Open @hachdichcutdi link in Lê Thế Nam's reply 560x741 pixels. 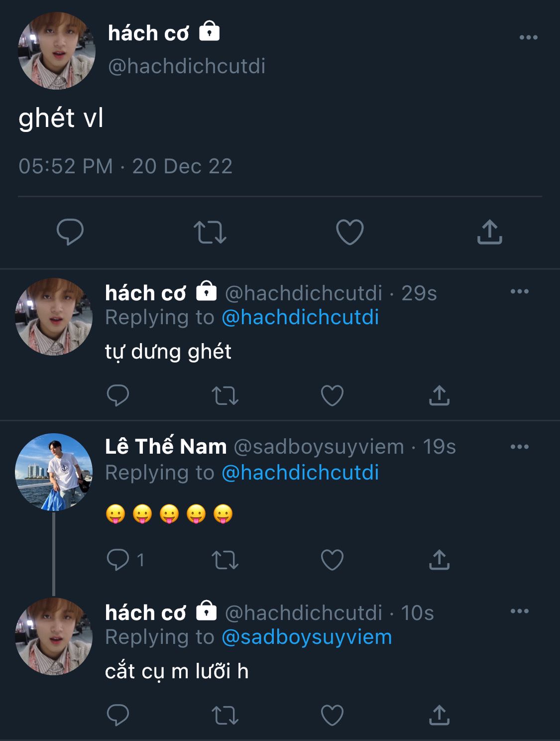pos(300,473)
